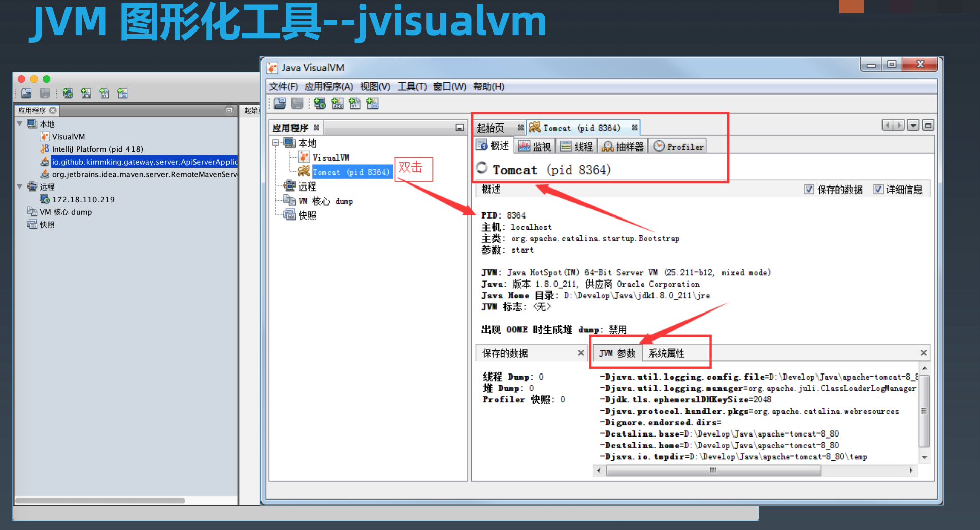Click Add VM Coredump icon in Java VisualVM toolbar
Viewport: 980px width, 530px height.
(x=354, y=104)
